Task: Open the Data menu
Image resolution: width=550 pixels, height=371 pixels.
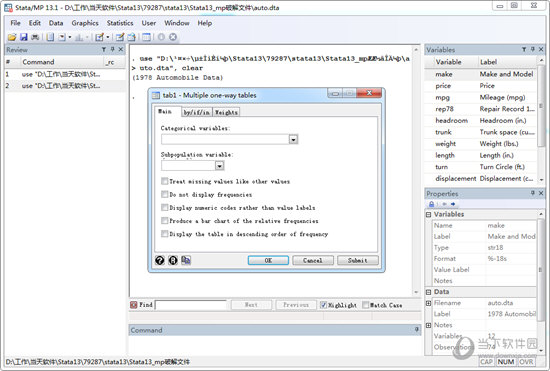Action: tap(56, 23)
